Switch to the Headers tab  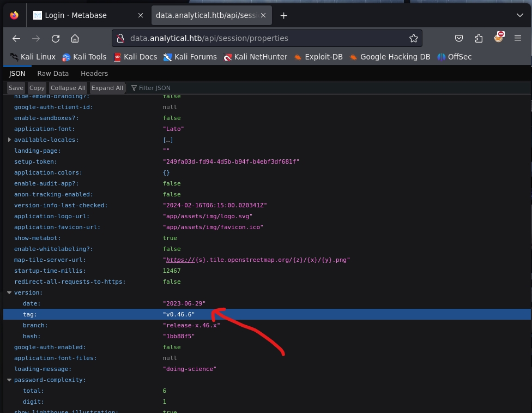click(94, 73)
